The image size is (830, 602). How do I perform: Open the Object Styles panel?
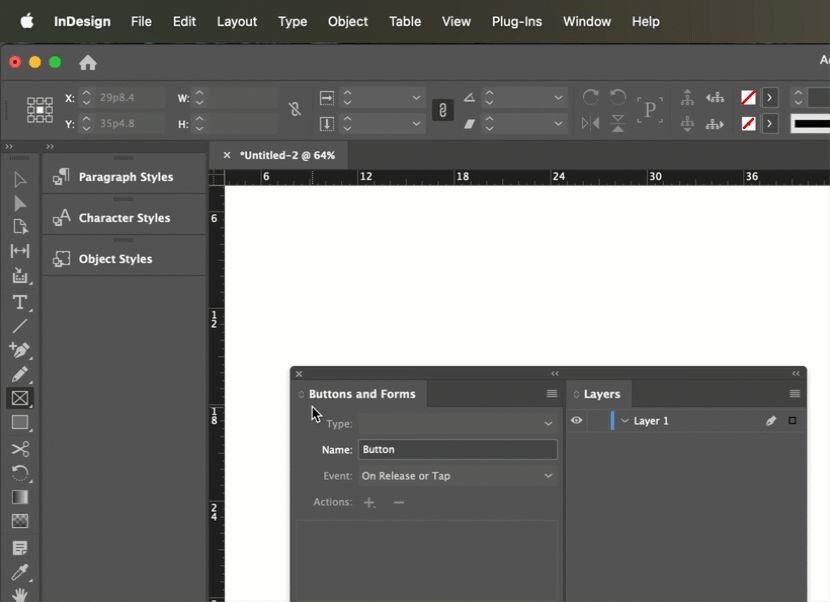tap(125, 259)
